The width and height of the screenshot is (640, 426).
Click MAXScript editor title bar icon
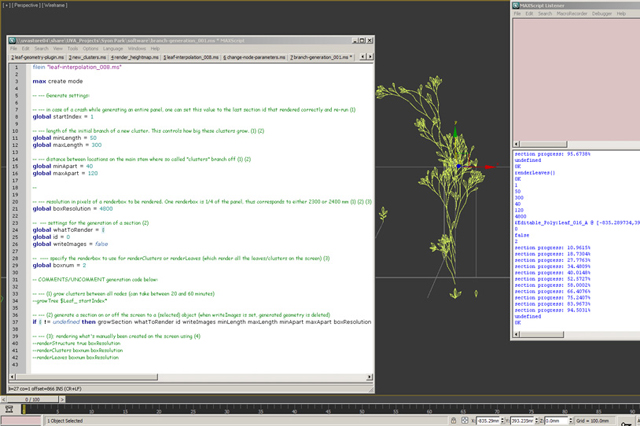pos(13,40)
